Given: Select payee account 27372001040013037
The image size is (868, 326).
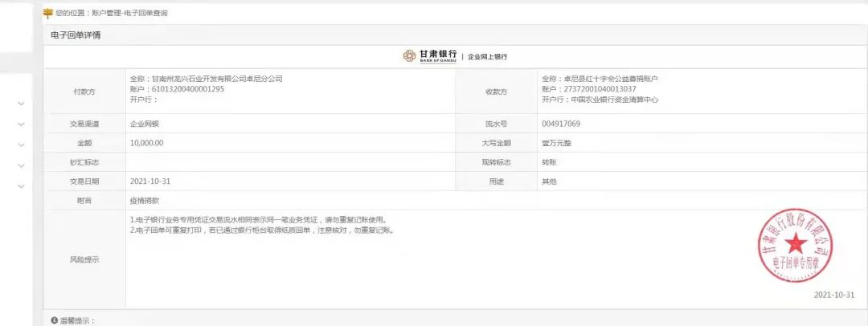Looking at the screenshot, I should (x=600, y=89).
